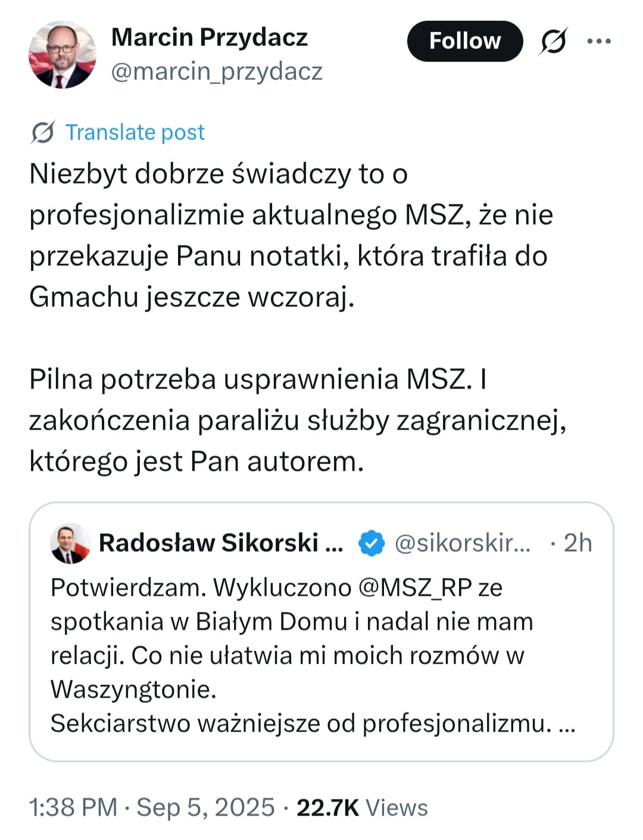Click the Sep 5, 2025 date
This screenshot has width=643, height=840.
[x=205, y=808]
